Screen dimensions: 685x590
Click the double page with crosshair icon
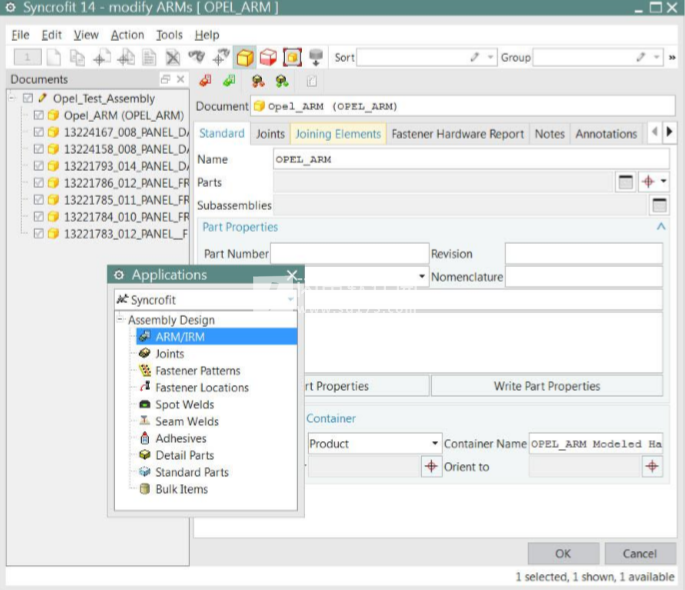pos(126,57)
